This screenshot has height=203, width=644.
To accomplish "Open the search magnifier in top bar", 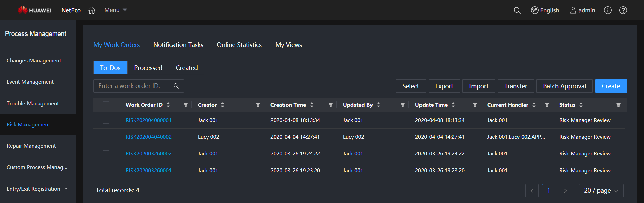I will point(517,10).
